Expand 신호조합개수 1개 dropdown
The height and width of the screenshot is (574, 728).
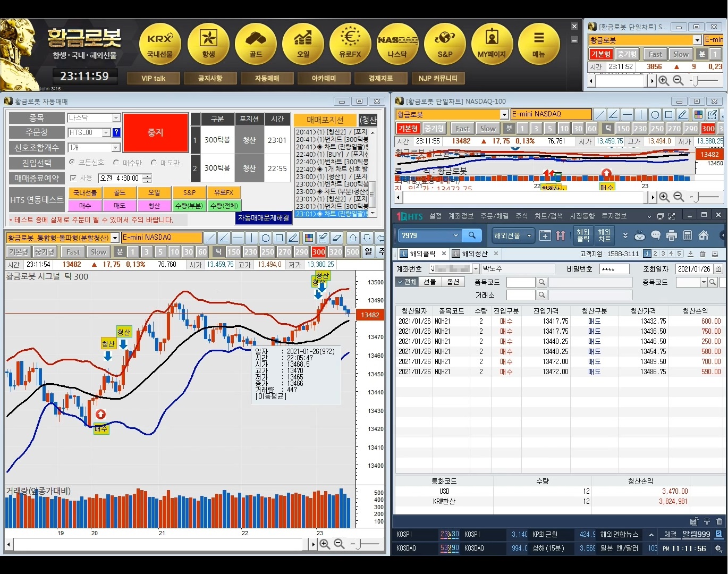tap(116, 147)
